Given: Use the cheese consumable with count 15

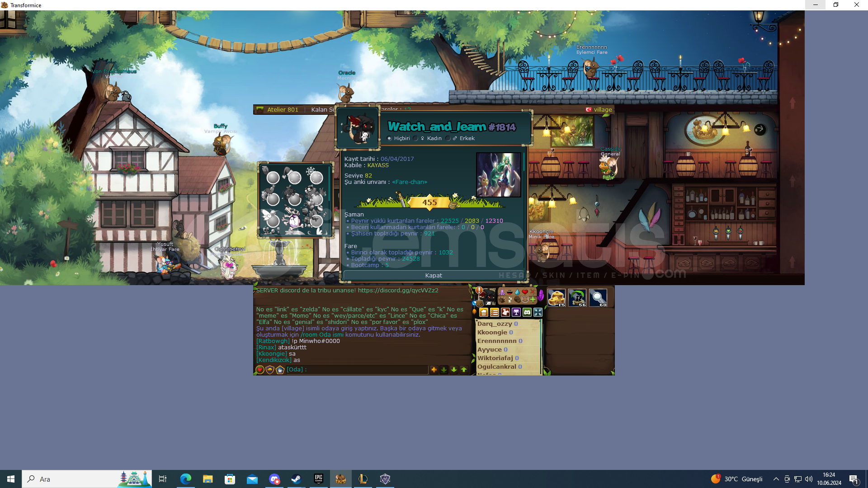Looking at the screenshot, I should 557,298.
